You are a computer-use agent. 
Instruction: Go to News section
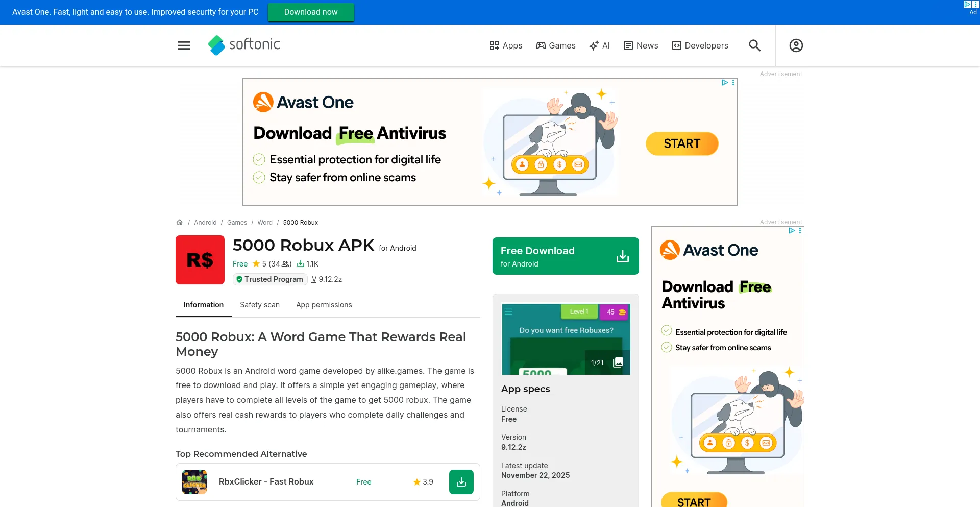click(641, 45)
